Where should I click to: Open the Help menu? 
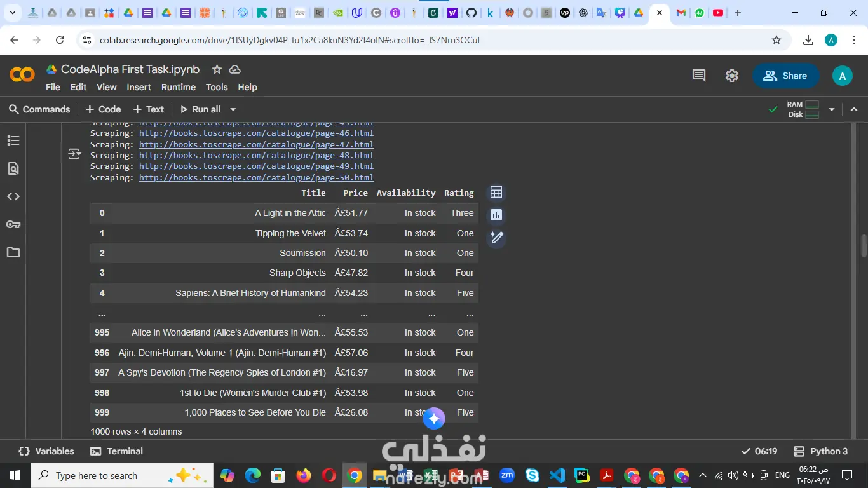pos(247,87)
